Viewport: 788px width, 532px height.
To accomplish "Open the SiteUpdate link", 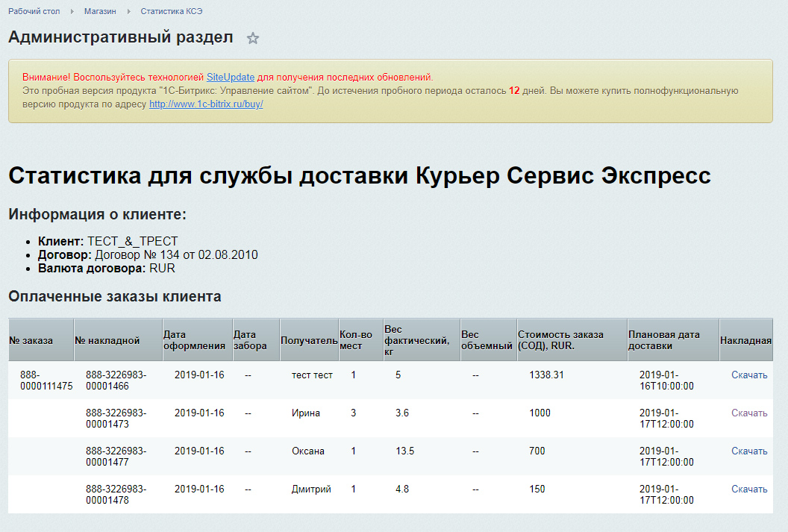I will click(230, 78).
